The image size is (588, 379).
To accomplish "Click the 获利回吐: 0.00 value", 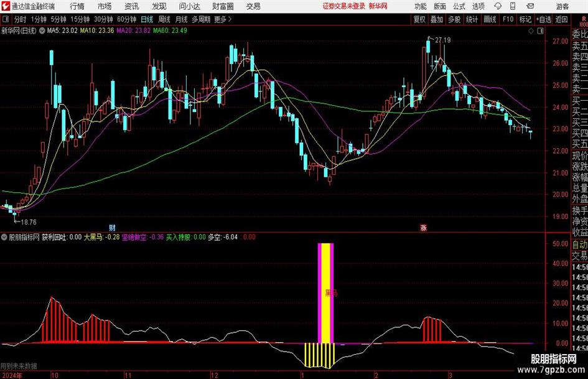I will point(62,237).
